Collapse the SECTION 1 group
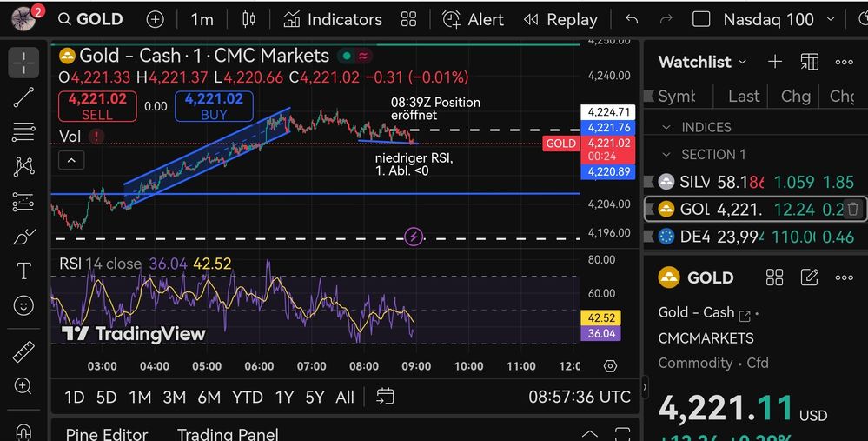 [x=666, y=154]
